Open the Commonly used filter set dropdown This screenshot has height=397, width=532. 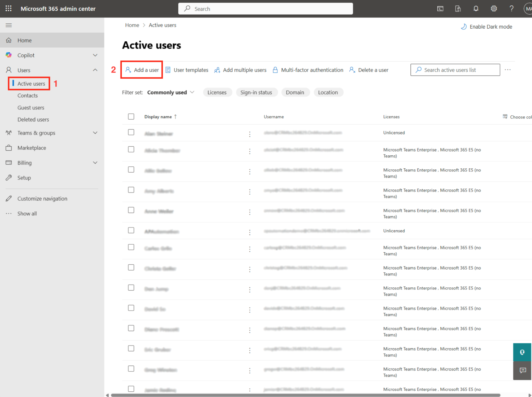(171, 93)
